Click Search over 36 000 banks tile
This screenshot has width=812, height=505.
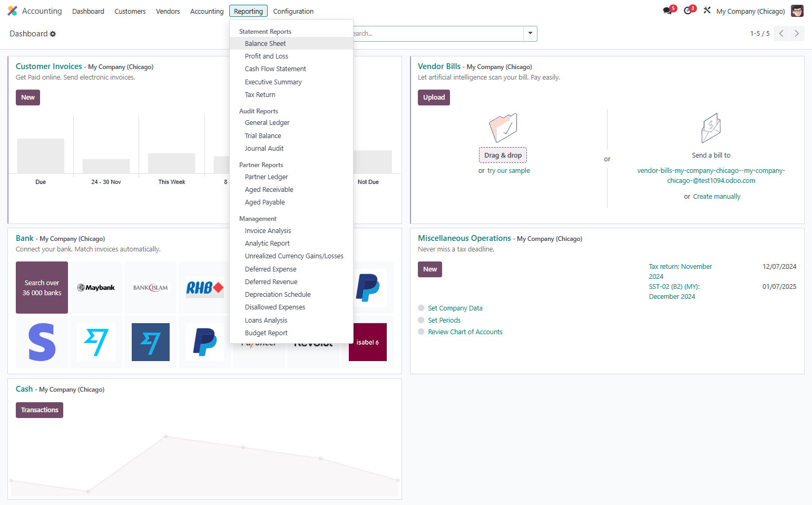tap(42, 288)
